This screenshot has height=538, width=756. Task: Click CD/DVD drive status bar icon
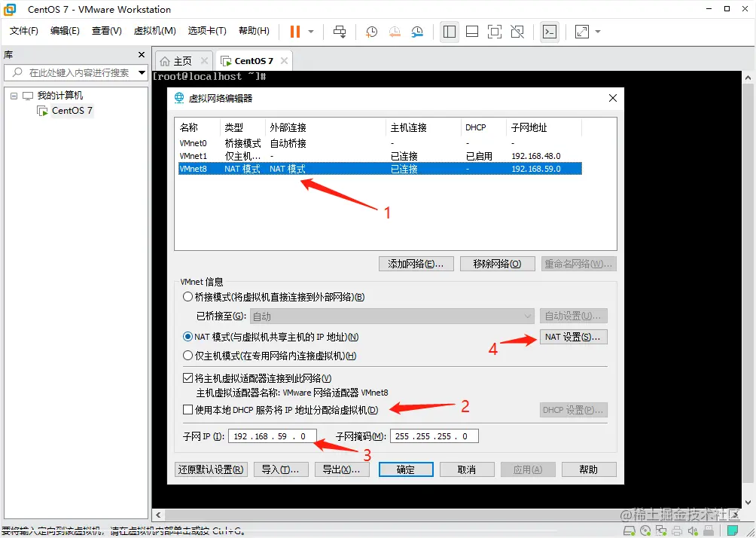pyautogui.click(x=645, y=530)
